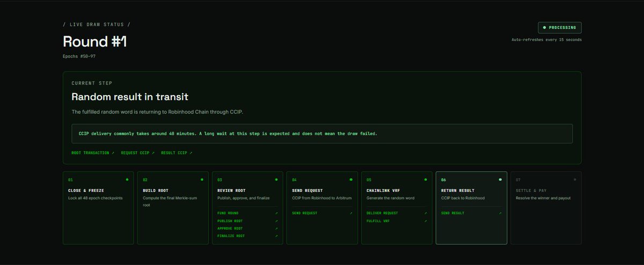
Task: Click the Review Root step title
Action: (x=231, y=190)
